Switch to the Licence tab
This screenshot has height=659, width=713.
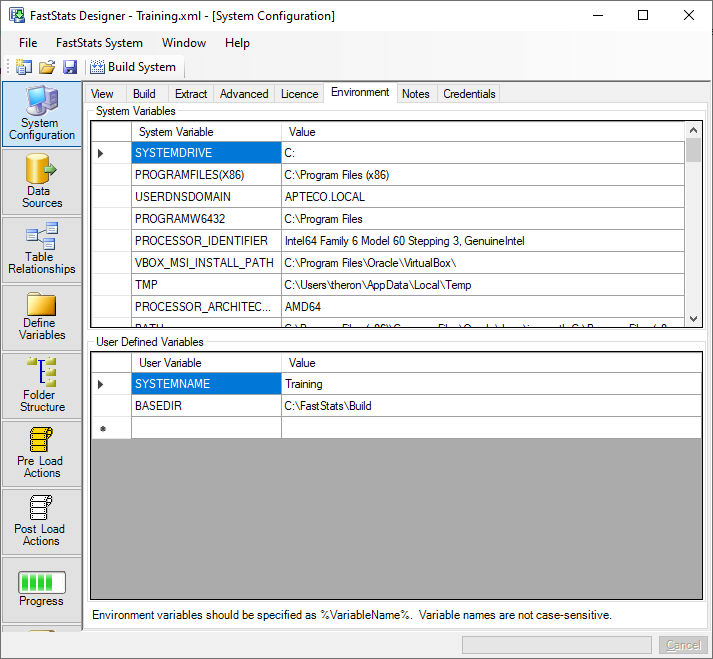[299, 94]
